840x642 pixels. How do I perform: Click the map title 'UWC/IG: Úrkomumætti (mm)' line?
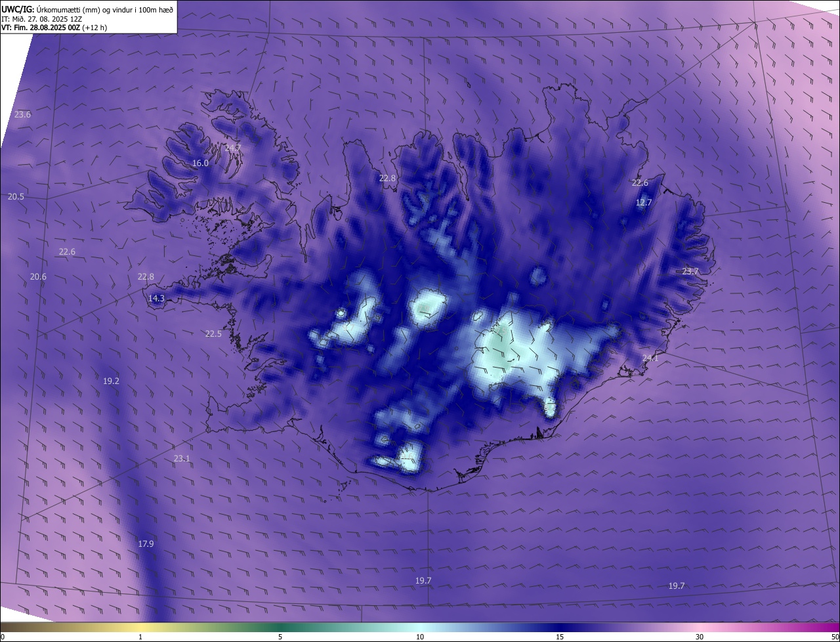[88, 9]
